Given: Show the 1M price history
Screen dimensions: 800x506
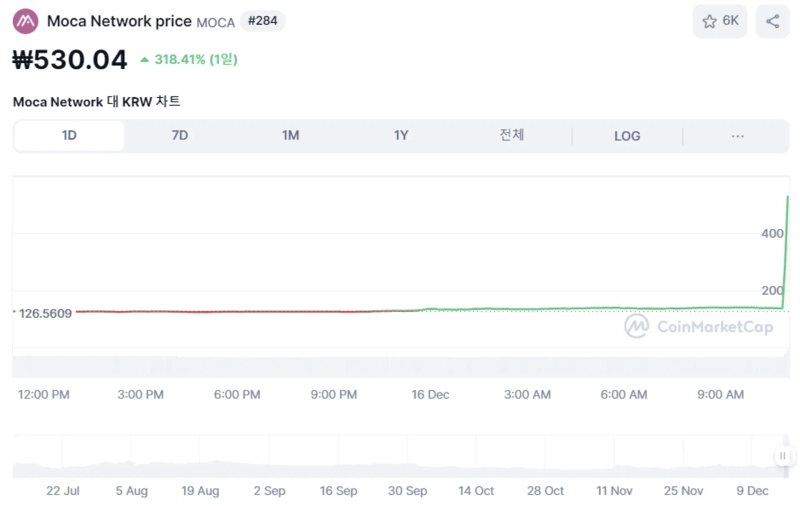Looking at the screenshot, I should (x=290, y=136).
